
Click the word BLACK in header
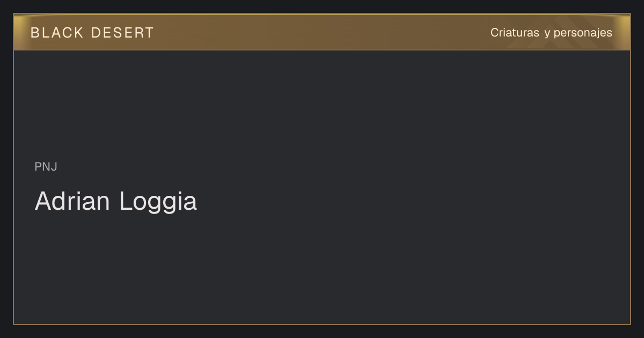(57, 33)
